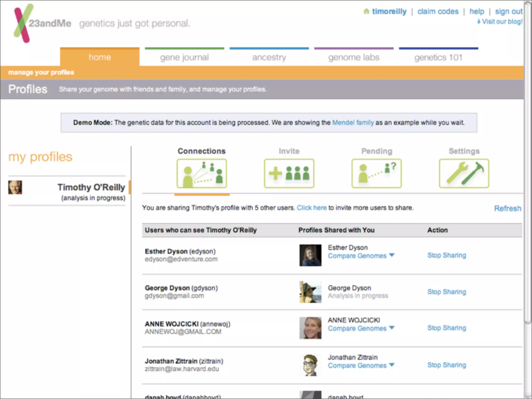Screen dimensions: 532x399
Task: Switch to the gene journal tab
Action: pyautogui.click(x=184, y=57)
